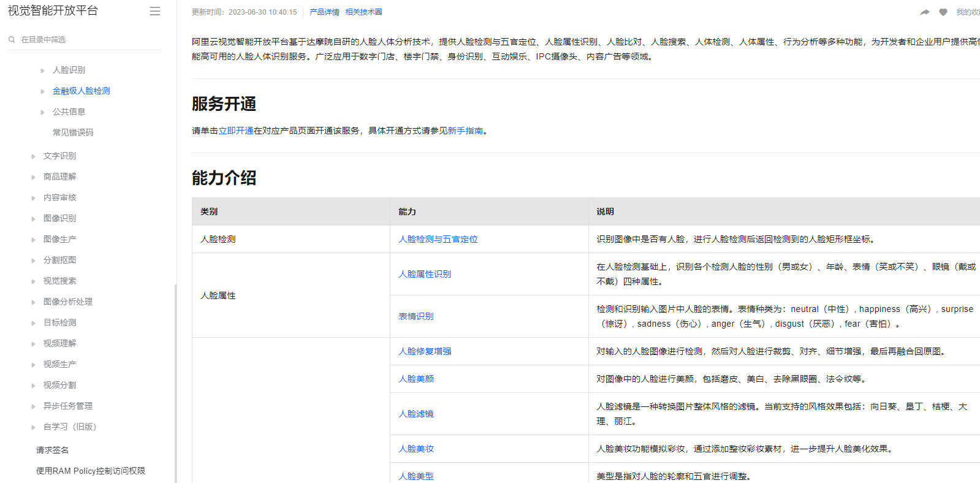The height and width of the screenshot is (483, 980).
Task: Open 人脸属性识别 link
Action: pos(425,274)
